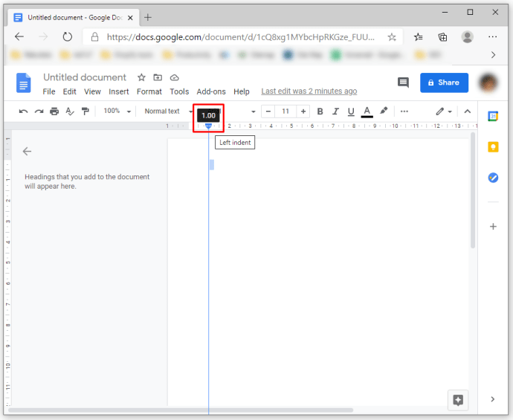Click the vertical scrollbar of the document
Viewport: 513px width, 420px height.
(x=473, y=190)
